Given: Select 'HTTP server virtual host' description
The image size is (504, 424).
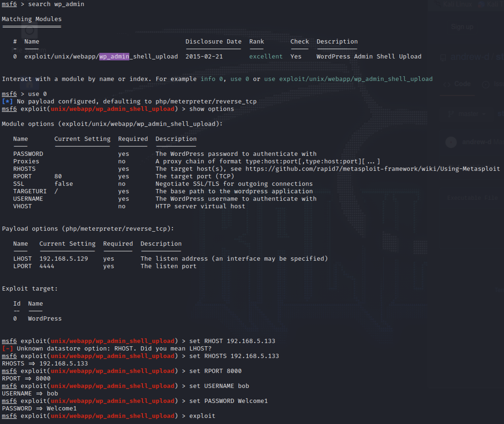Looking at the screenshot, I should click(x=200, y=206).
